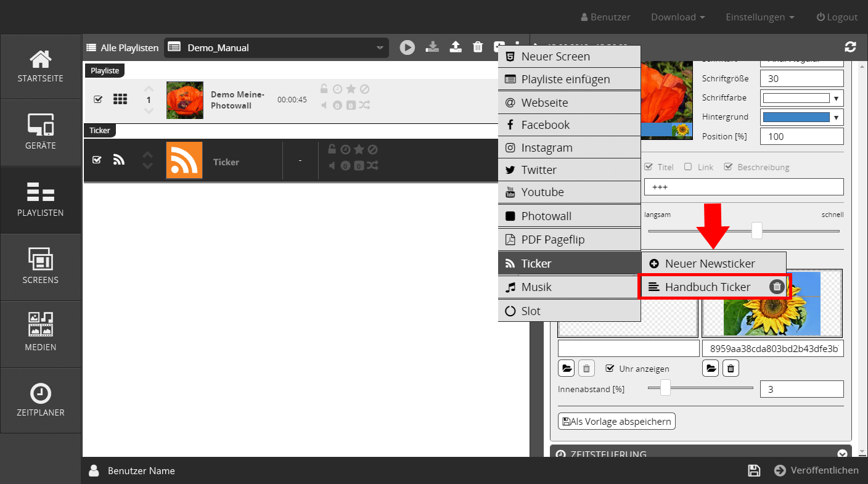Click the save disk icon in bottom bar
This screenshot has height=484, width=868.
click(753, 470)
